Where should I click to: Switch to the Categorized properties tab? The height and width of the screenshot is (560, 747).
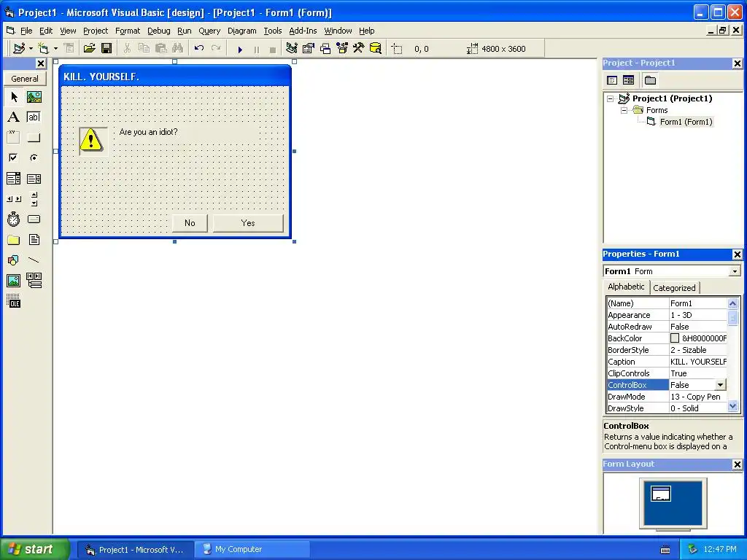[674, 288]
